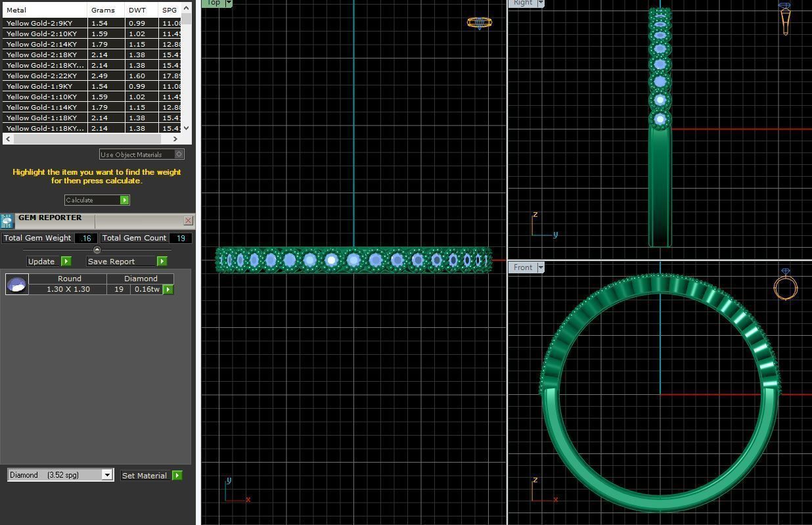Viewport: 812px width, 525px height.
Task: Click the 1.30 X 1.30 gem size cell
Action: [x=68, y=289]
